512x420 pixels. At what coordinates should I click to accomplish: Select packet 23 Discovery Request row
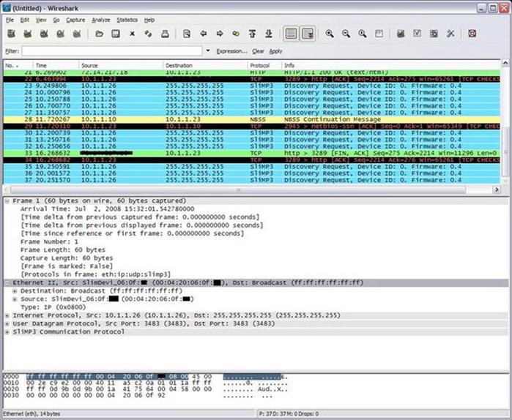click(x=252, y=86)
